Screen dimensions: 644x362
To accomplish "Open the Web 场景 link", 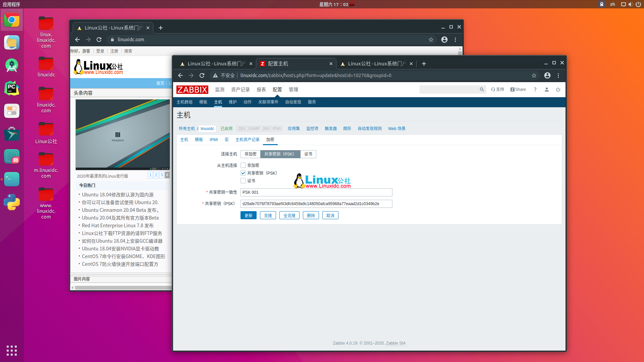I will [x=397, y=128].
